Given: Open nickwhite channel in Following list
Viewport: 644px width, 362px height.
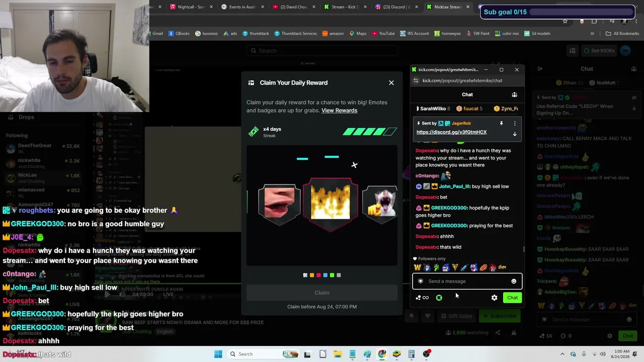Looking at the screenshot, I should (x=43, y=163).
